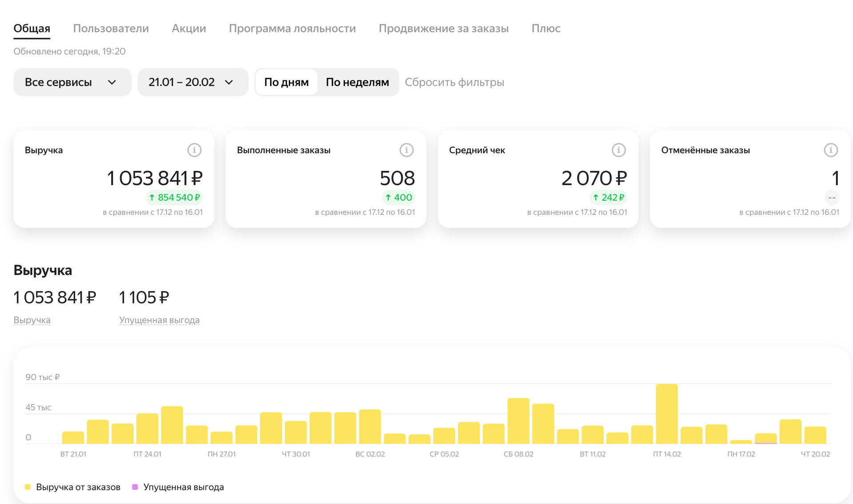Switch to the Плюс tab
This screenshot has width=853, height=504.
click(546, 28)
